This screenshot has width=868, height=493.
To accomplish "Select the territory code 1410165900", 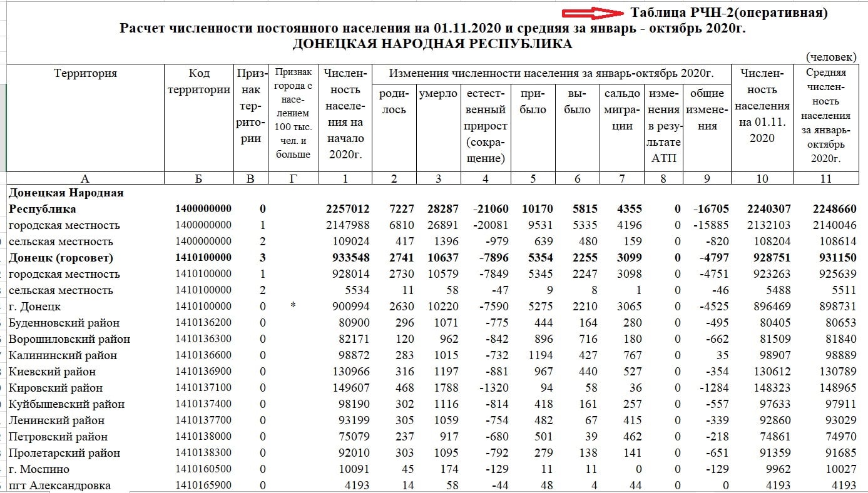I will click(x=203, y=485).
